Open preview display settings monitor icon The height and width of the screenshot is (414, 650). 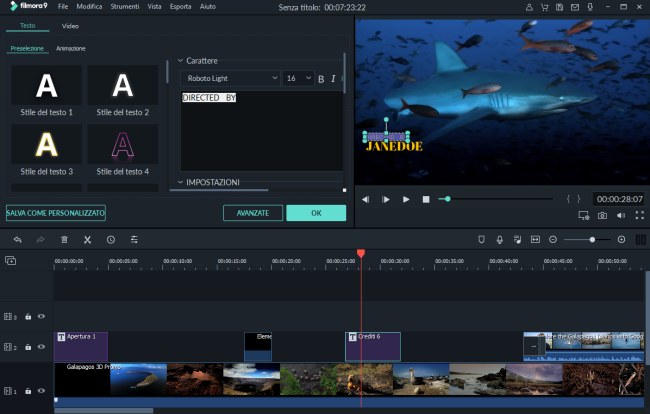(584, 215)
